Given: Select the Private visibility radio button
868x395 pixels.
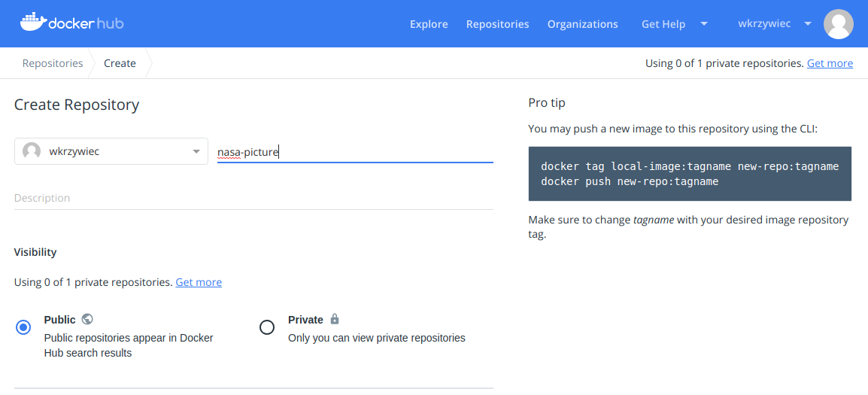Looking at the screenshot, I should pos(267,327).
